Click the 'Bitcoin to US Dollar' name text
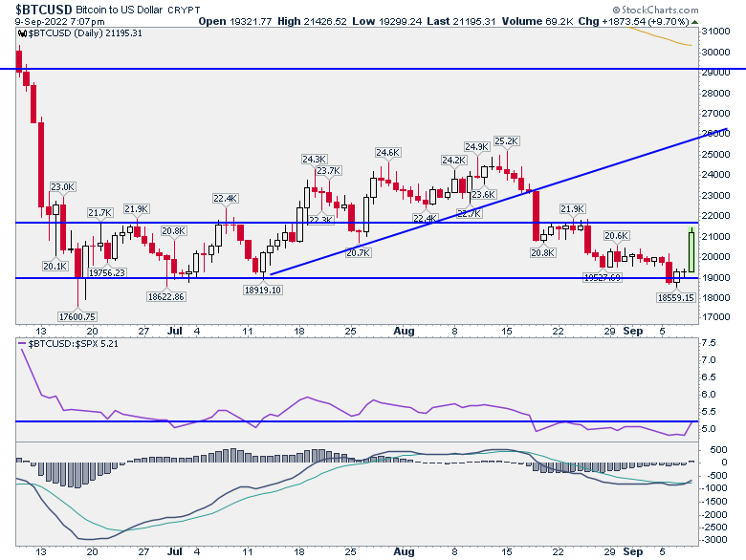The height and width of the screenshot is (560, 746). click(x=120, y=10)
